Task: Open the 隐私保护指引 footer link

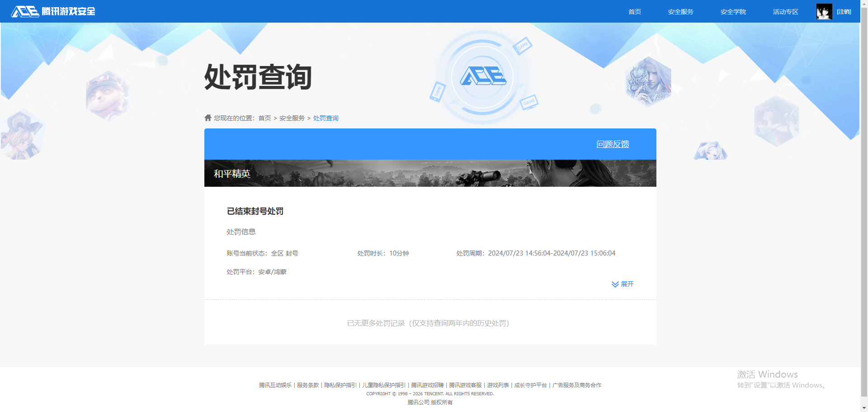Action: (x=340, y=385)
